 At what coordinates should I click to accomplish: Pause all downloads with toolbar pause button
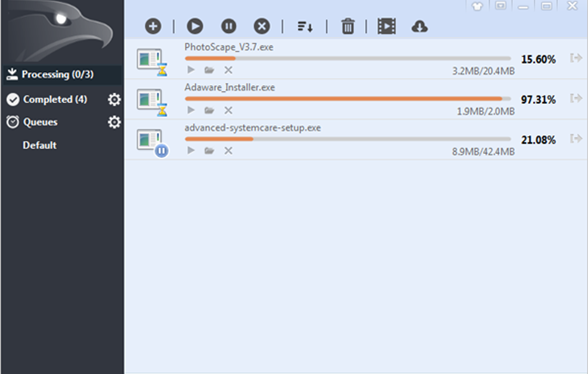tap(228, 26)
